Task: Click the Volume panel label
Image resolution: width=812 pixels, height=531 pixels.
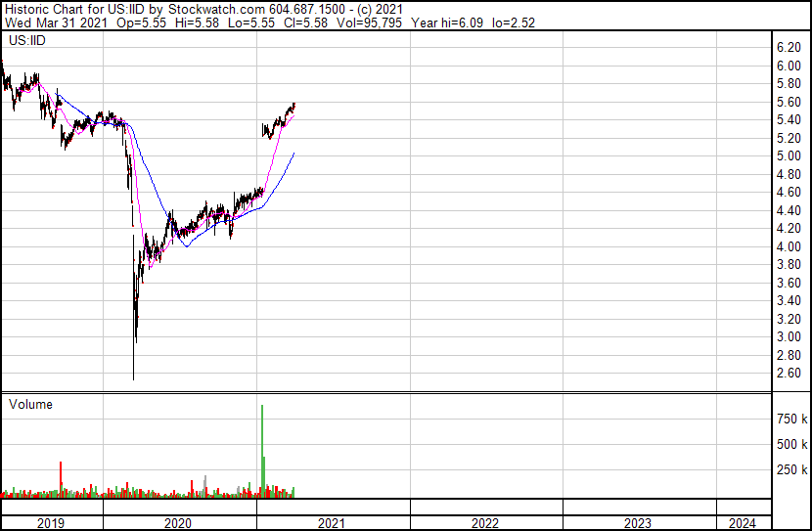Action: [30, 404]
